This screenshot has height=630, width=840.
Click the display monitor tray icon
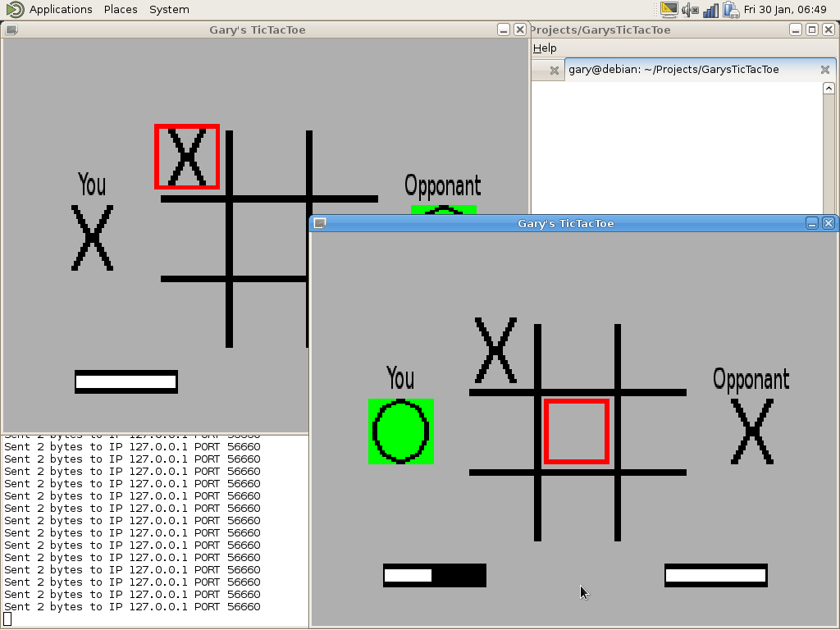[x=669, y=10]
